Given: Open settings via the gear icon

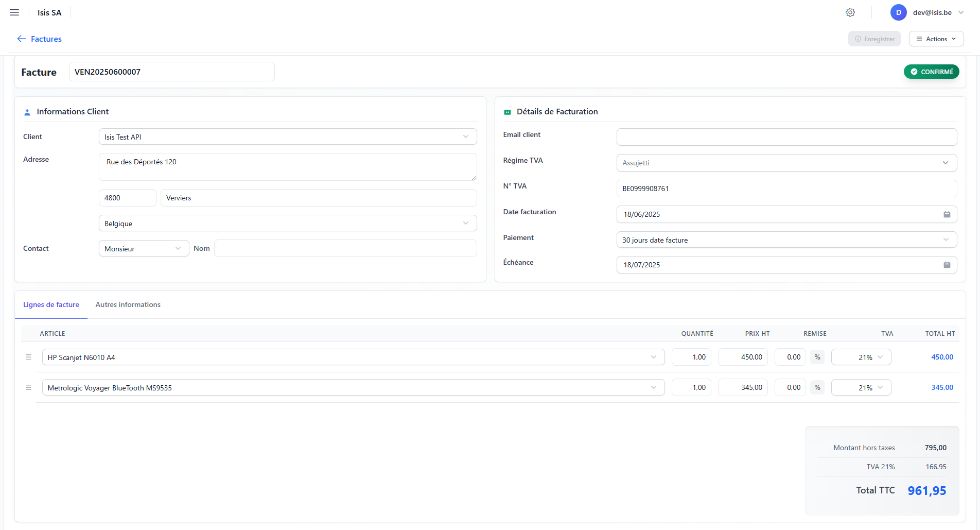Looking at the screenshot, I should click(850, 12).
